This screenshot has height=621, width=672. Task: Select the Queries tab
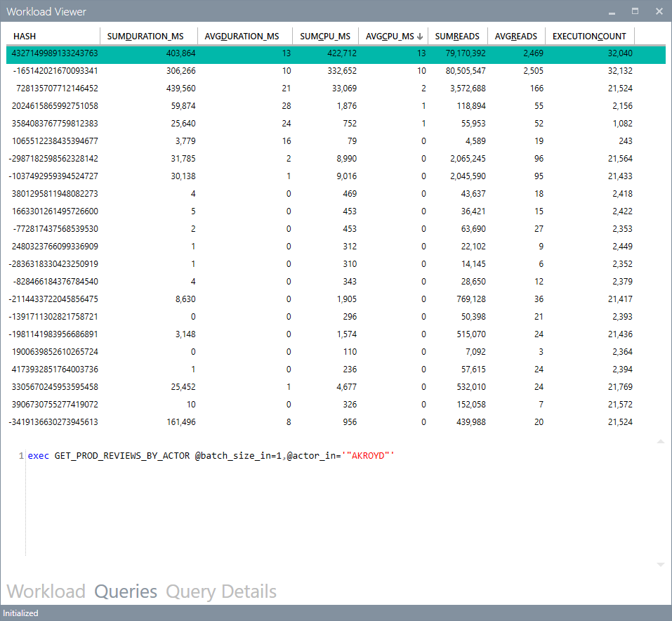[125, 591]
